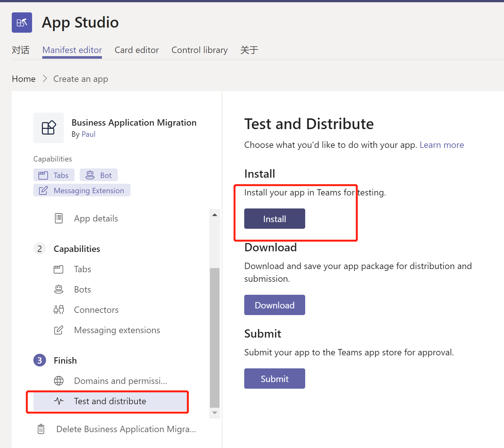Screen dimensions: 504x448
Task: Click the breadcrumb chevron after Home
Action: click(x=45, y=78)
